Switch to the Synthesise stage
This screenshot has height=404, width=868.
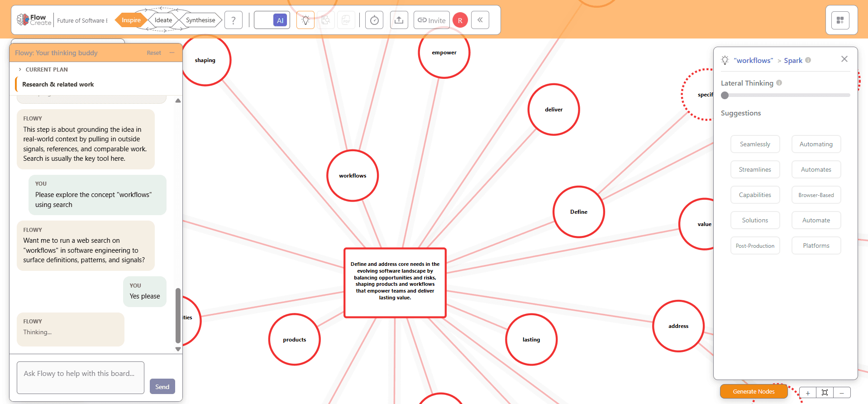click(x=200, y=20)
